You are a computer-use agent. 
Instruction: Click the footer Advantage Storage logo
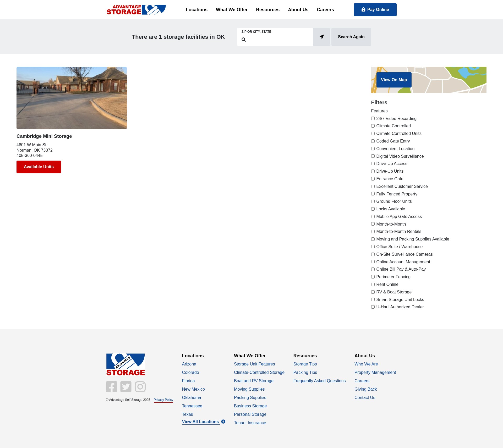pos(125,364)
